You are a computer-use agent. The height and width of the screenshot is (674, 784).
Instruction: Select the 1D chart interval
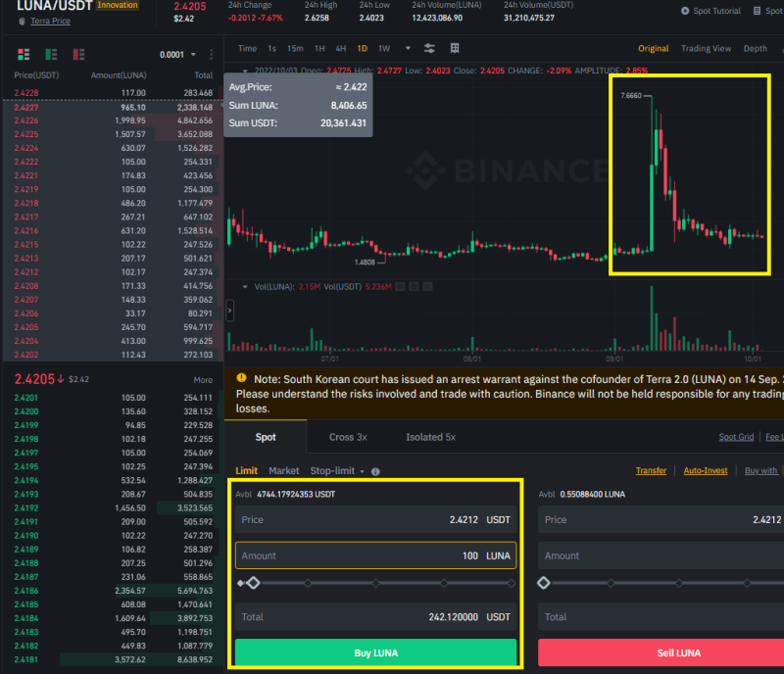point(362,49)
